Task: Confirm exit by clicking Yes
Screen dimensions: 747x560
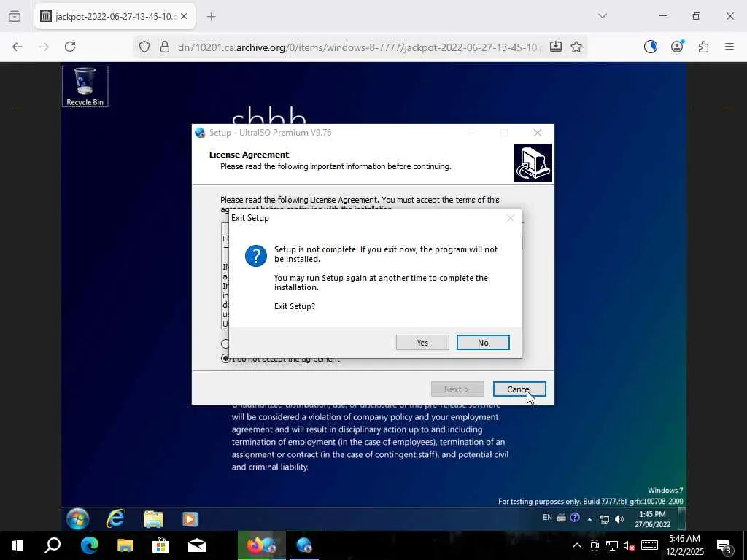Action: 422,343
